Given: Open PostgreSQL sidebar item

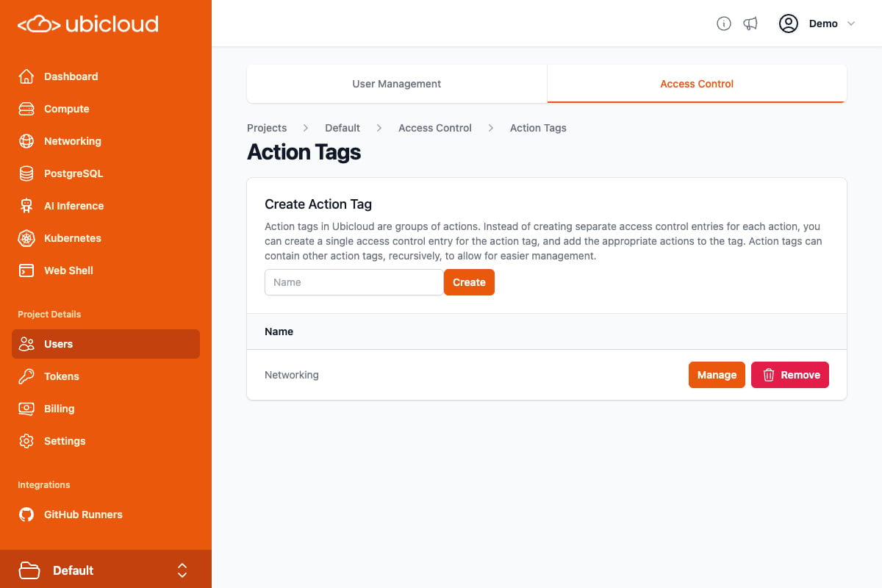Looking at the screenshot, I should [x=106, y=173].
